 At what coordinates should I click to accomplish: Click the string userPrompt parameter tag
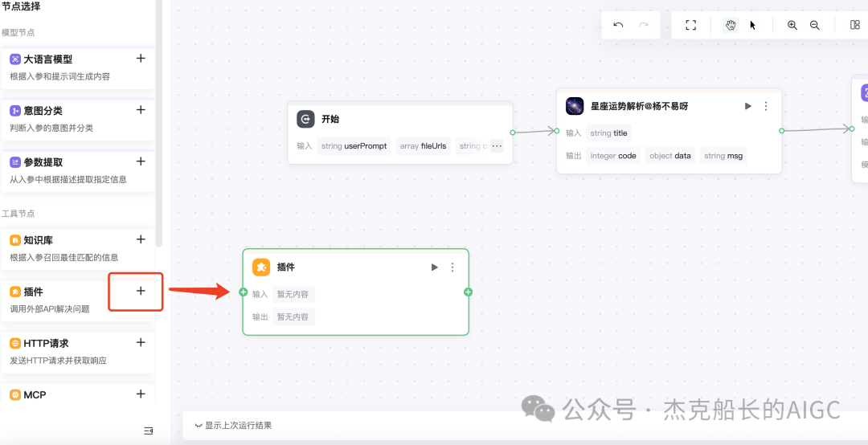[x=354, y=146]
